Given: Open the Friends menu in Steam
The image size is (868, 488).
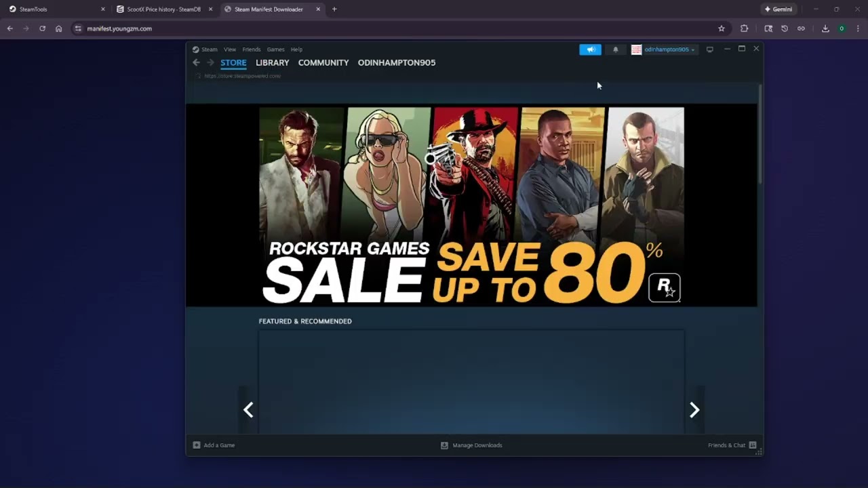Looking at the screenshot, I should tap(252, 49).
